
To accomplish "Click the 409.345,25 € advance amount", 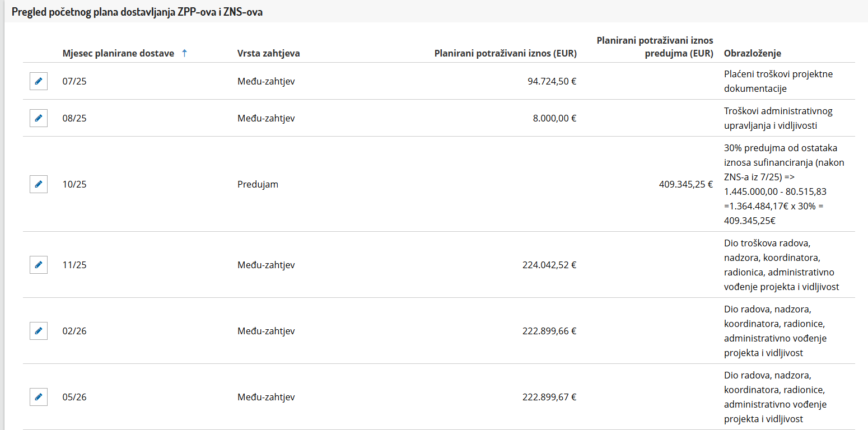I will click(x=686, y=184).
